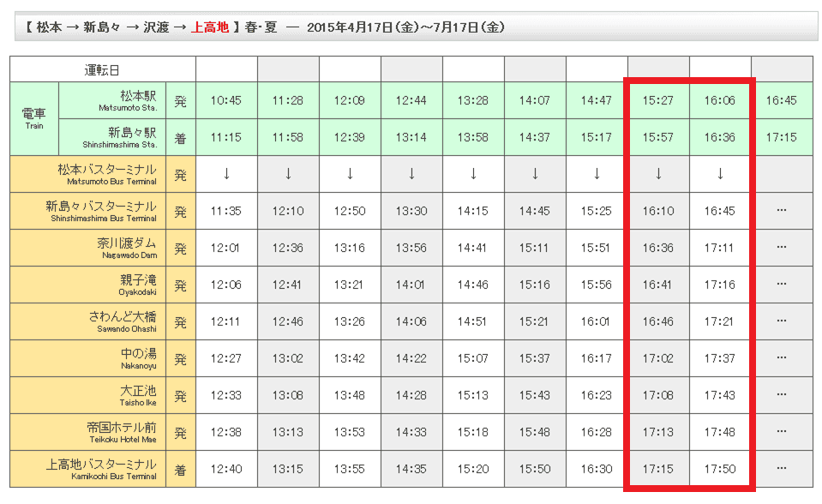Click the さわんど大橋 Sawando Ohashi label
The width and height of the screenshot is (822, 504).
point(88,321)
